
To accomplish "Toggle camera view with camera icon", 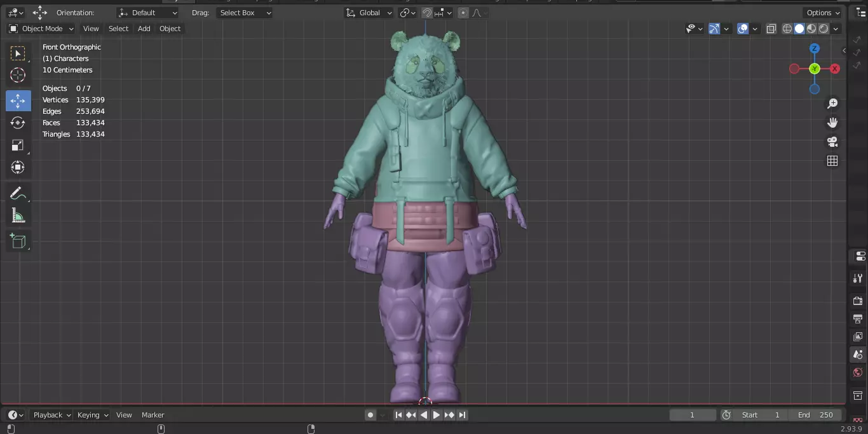I will pyautogui.click(x=832, y=142).
